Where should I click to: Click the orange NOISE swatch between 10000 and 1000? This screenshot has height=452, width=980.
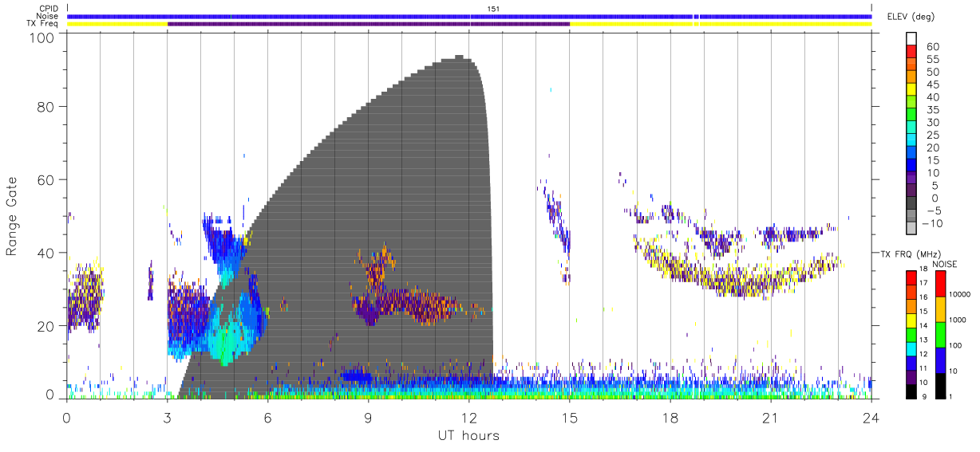coord(942,309)
